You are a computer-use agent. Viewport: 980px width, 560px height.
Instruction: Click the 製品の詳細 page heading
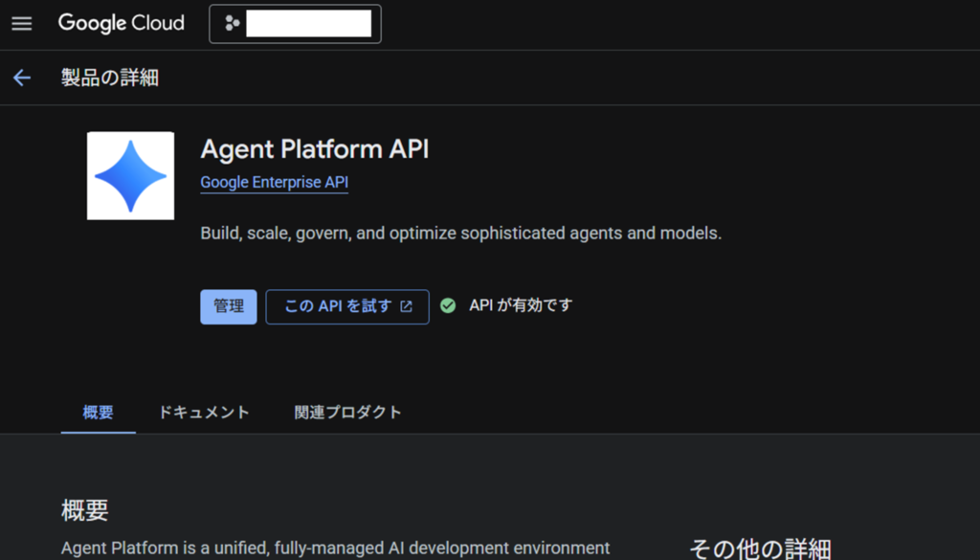110,78
